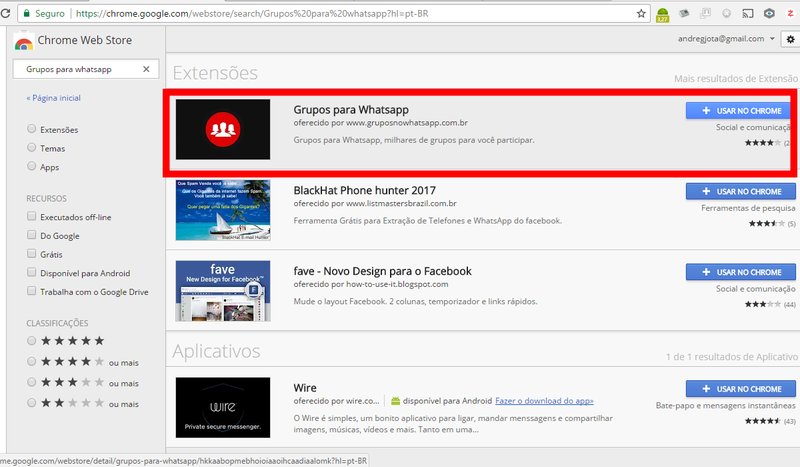Select three stars ou mais filter

coord(32,382)
